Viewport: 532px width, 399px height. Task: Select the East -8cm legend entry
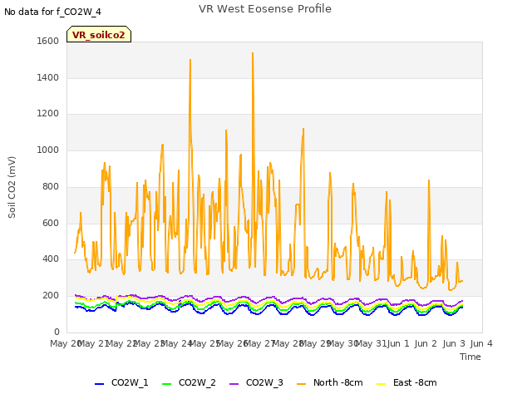click(x=406, y=382)
